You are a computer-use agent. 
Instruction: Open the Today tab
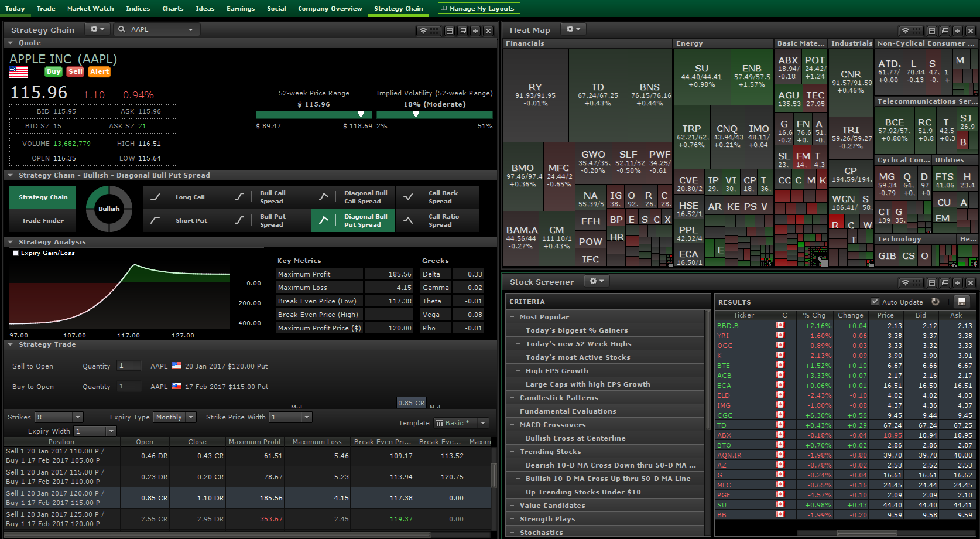coord(15,8)
